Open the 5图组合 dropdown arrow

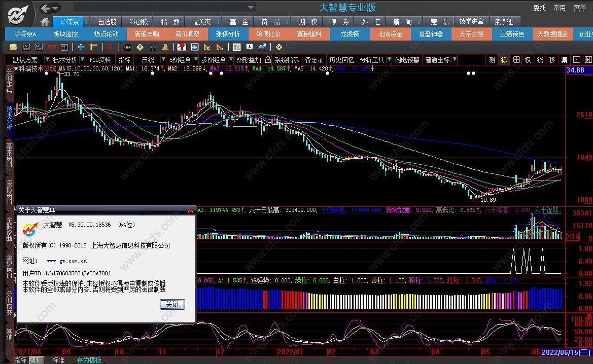(196, 59)
